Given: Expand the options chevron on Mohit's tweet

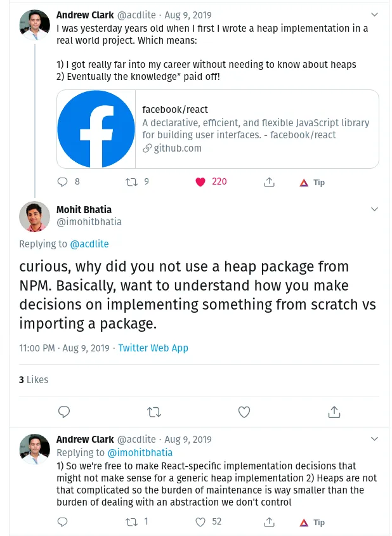Looking at the screenshot, I should (x=374, y=209).
